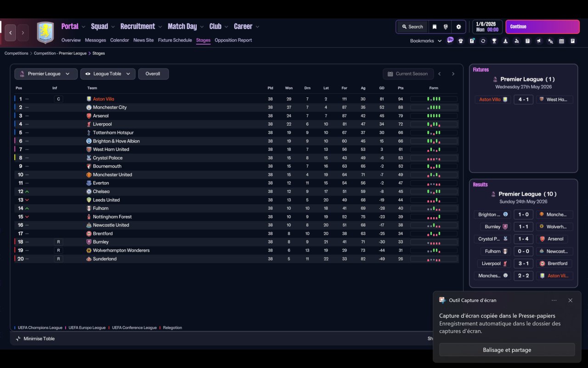Click the Balisage et partage button

[507, 350]
